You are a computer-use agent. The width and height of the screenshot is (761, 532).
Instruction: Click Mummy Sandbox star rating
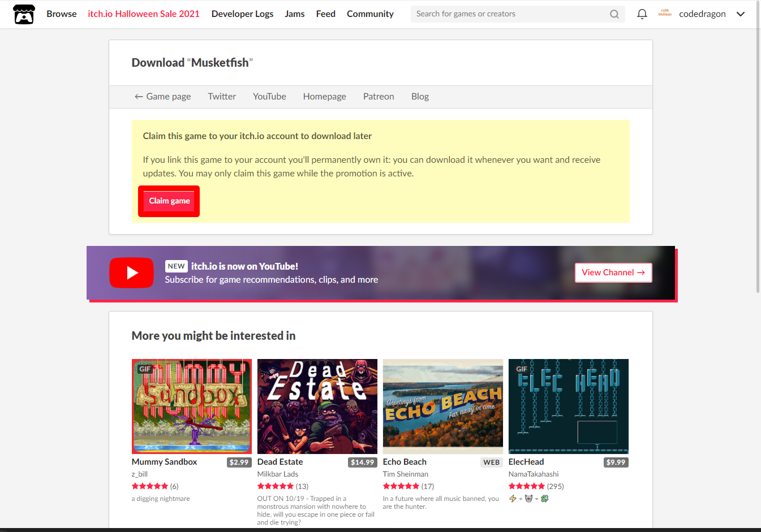150,486
